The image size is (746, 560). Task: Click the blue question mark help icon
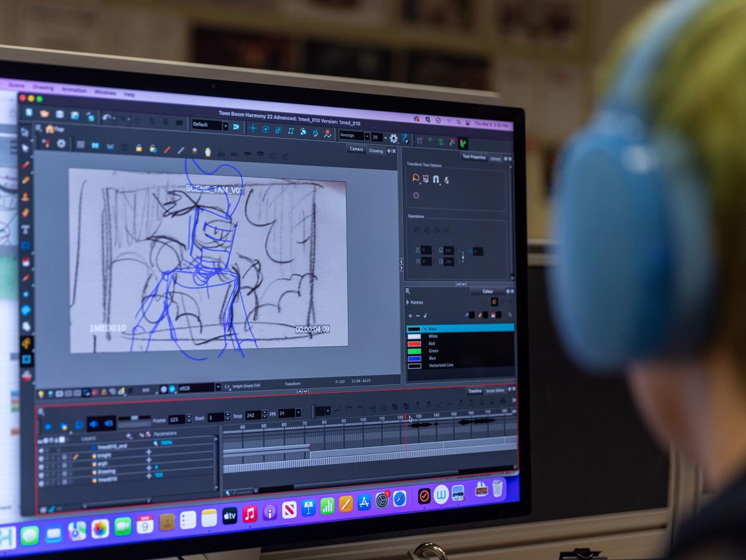[x=405, y=139]
